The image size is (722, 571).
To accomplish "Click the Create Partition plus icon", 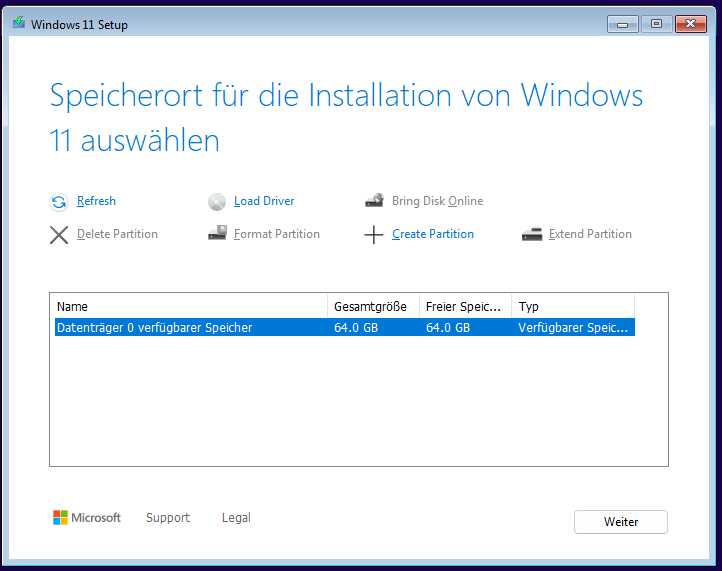I will (373, 235).
